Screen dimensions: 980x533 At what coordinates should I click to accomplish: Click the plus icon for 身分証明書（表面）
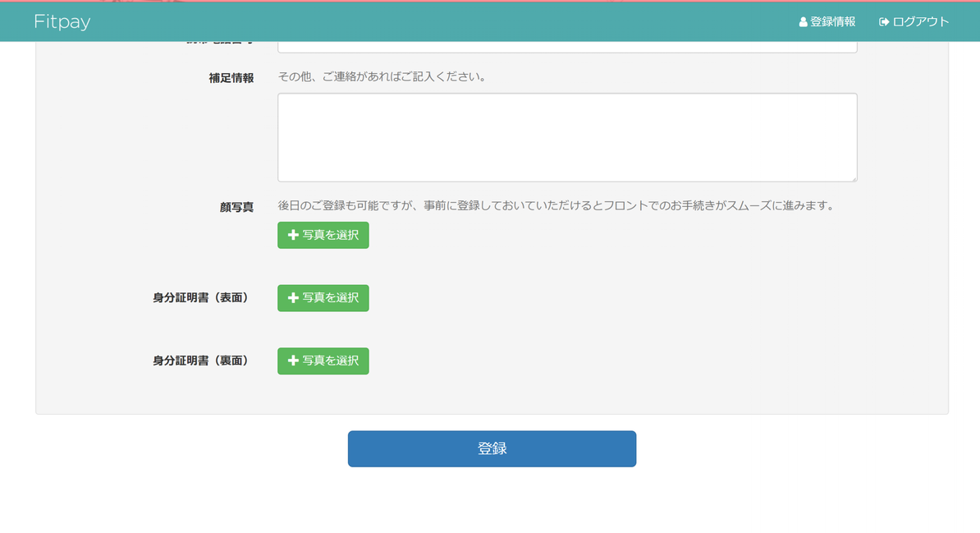click(293, 298)
